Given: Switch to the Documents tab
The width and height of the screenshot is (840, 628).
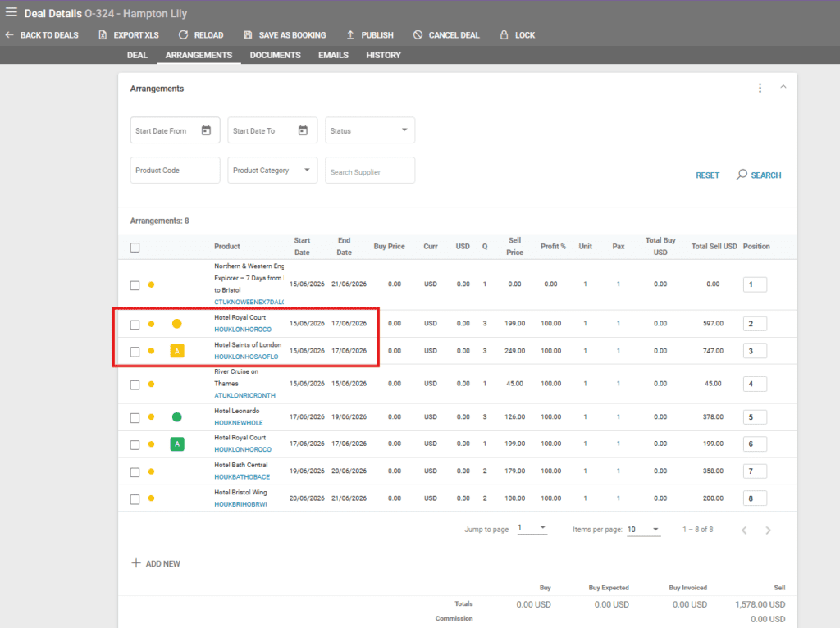Looking at the screenshot, I should 275,55.
